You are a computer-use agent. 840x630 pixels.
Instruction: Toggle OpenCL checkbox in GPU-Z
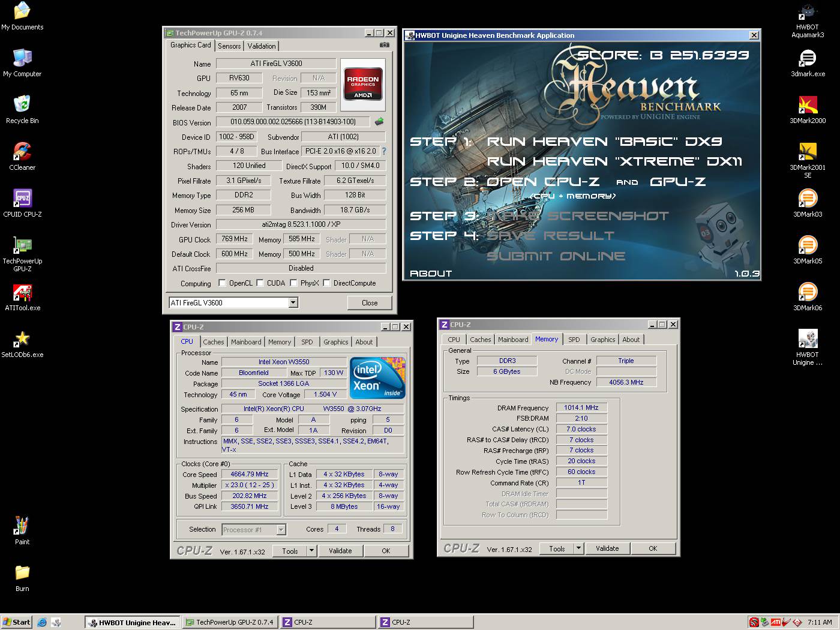[223, 283]
